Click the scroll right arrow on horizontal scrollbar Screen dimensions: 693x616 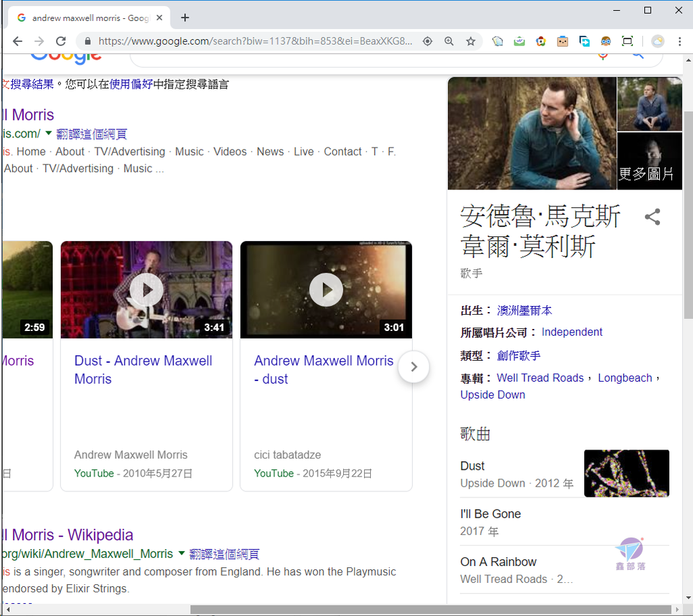[677, 609]
